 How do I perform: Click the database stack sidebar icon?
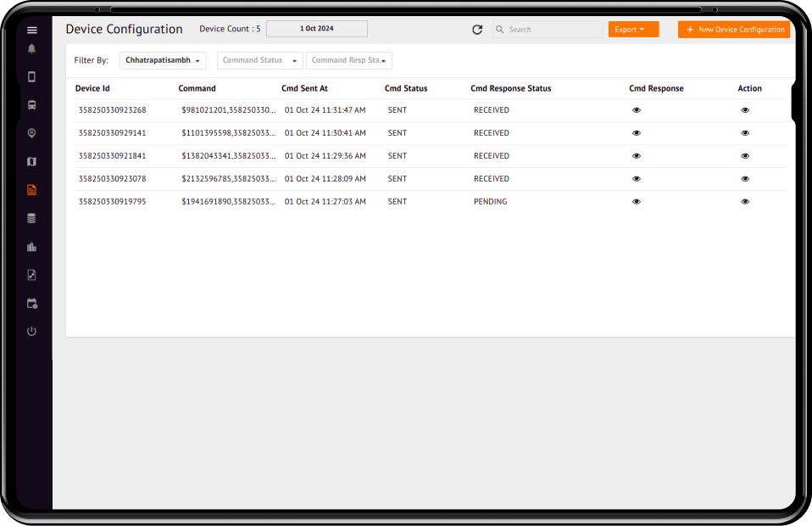click(32, 218)
